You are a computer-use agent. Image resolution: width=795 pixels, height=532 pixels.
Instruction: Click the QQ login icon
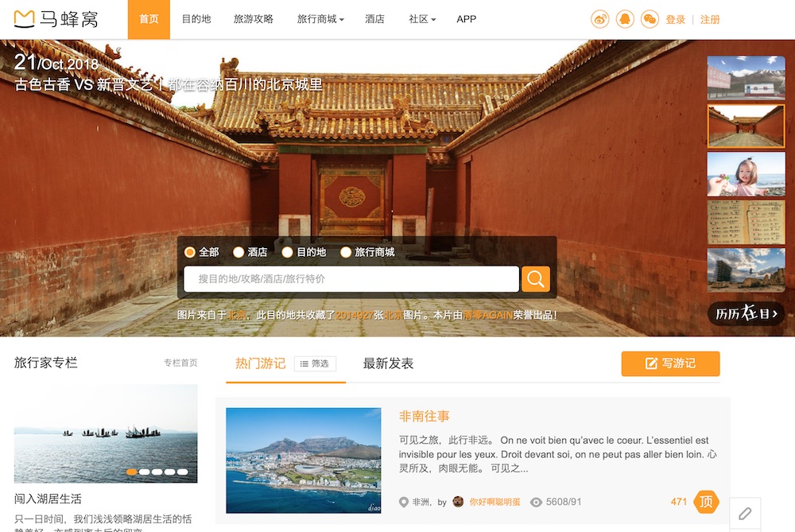(625, 19)
